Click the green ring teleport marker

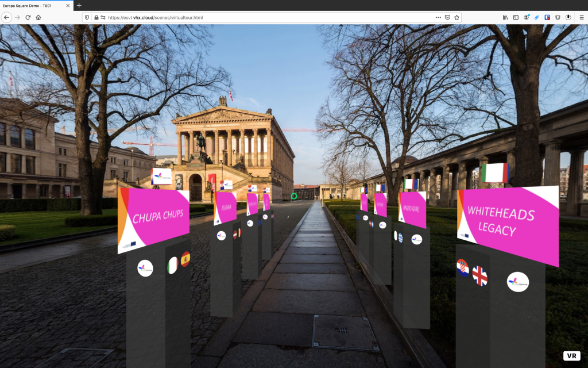click(x=294, y=197)
